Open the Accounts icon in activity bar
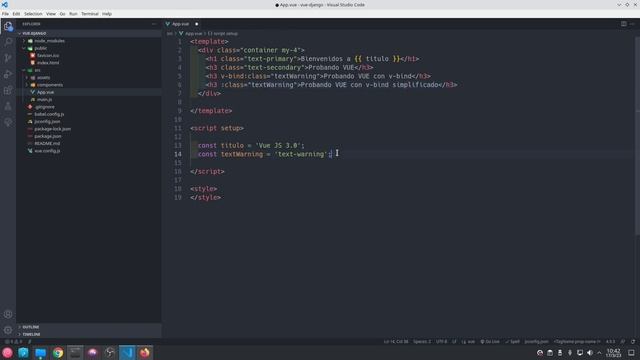The image size is (640, 360). click(8, 314)
